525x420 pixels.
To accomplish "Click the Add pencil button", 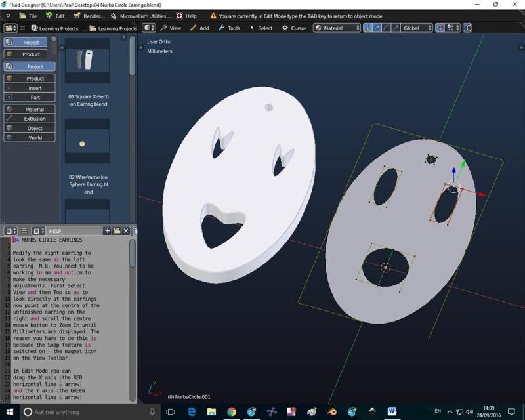I will [199, 28].
